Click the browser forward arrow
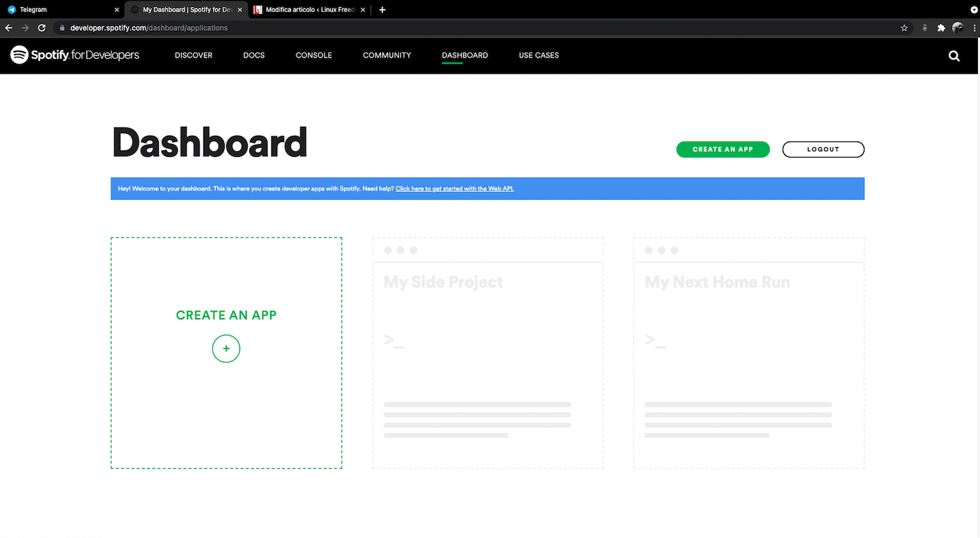The width and height of the screenshot is (980, 538). [25, 28]
